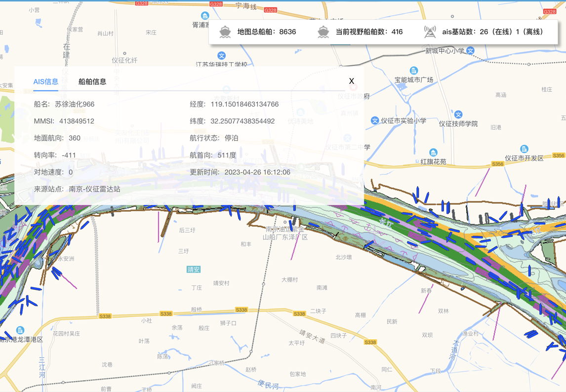Viewport: 566px width, 392px height.
Task: Click the 靖安 town label on map
Action: tap(194, 270)
